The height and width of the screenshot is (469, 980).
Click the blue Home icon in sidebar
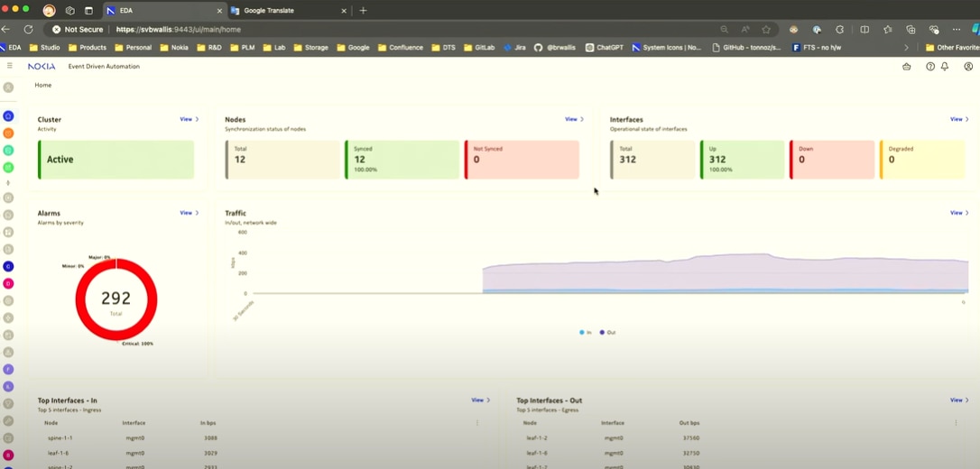tap(8, 116)
